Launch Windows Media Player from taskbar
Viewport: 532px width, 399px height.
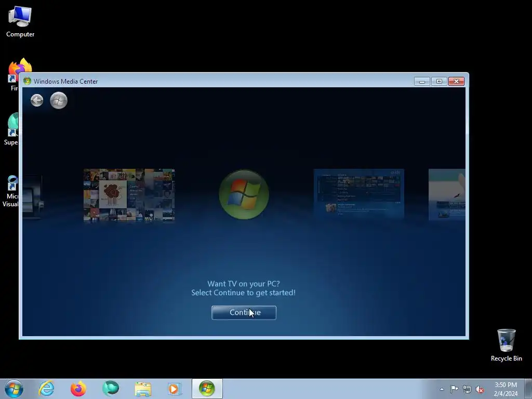175,389
